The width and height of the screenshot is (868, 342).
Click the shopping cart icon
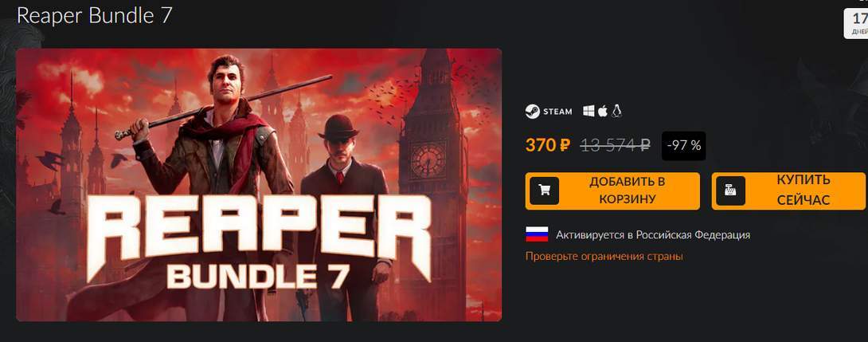point(544,191)
